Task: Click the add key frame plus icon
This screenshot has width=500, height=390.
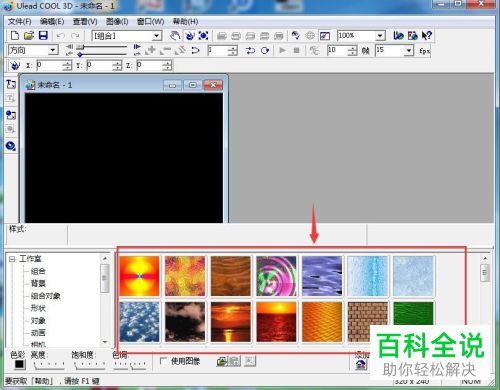Action: 151,51
